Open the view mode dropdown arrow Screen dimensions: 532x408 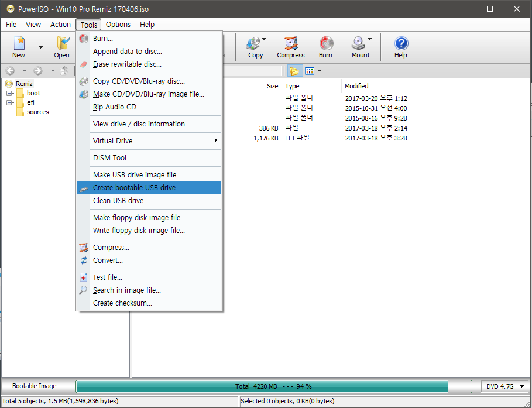[320, 71]
